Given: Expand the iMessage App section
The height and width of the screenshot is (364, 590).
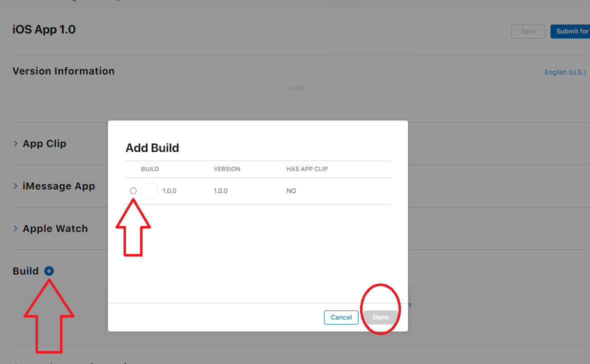Looking at the screenshot, I should click(x=15, y=186).
